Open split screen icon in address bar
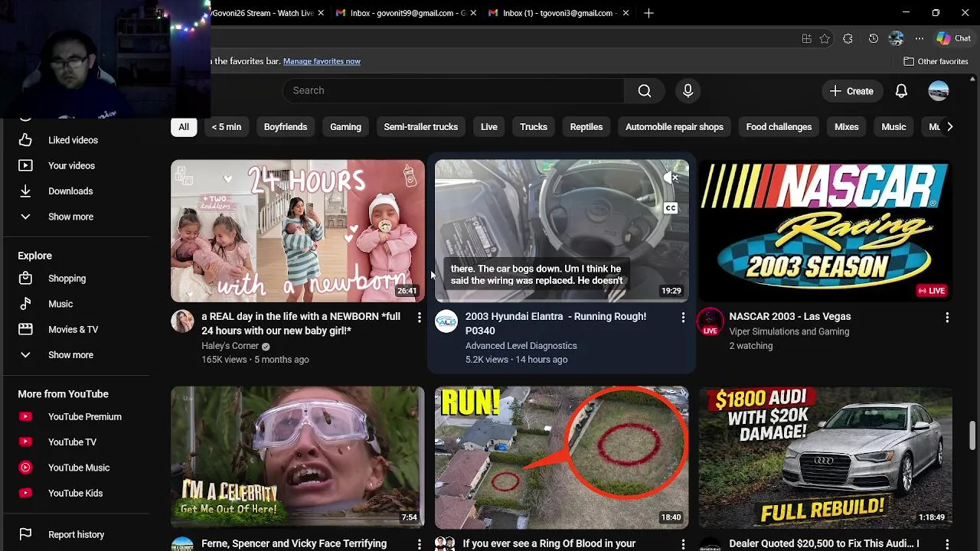Viewport: 980px width, 551px height. [x=806, y=38]
